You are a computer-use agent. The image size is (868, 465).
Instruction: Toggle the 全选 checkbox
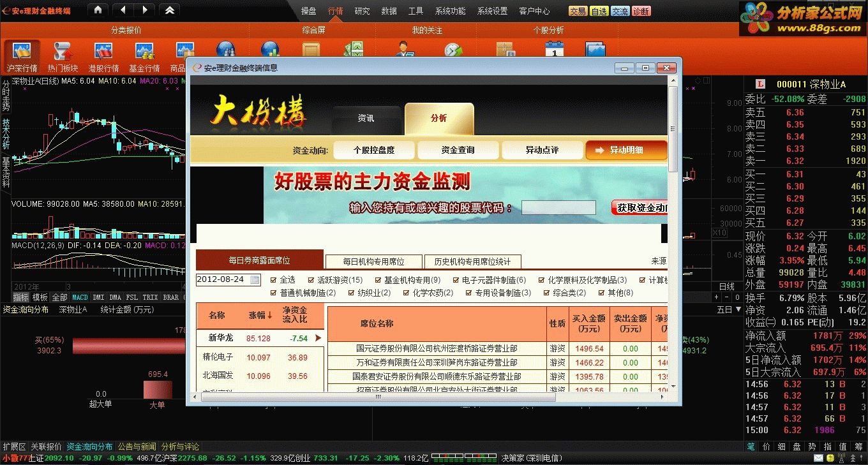[x=273, y=279]
